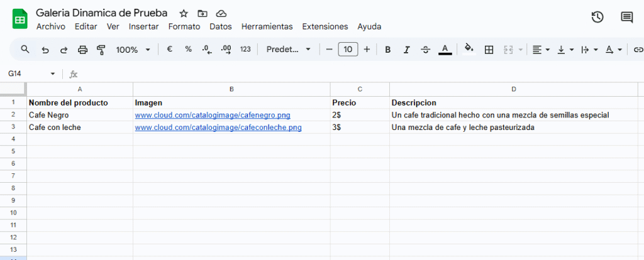Viewport: 644px width, 260px height.
Task: Click the redo arrow icon
Action: click(64, 50)
